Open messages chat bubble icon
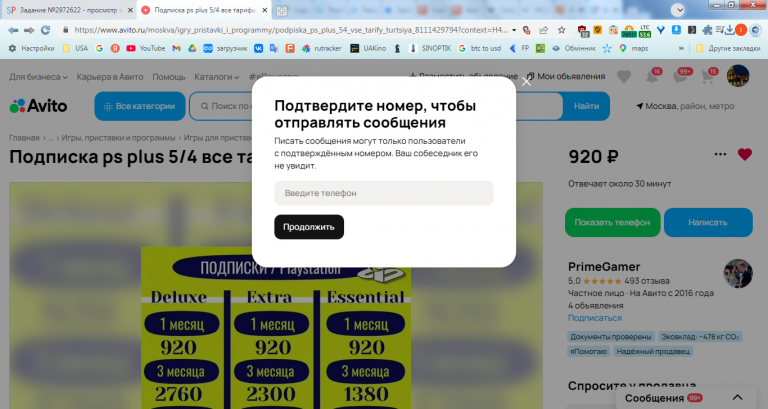The image size is (768, 409). [x=680, y=76]
